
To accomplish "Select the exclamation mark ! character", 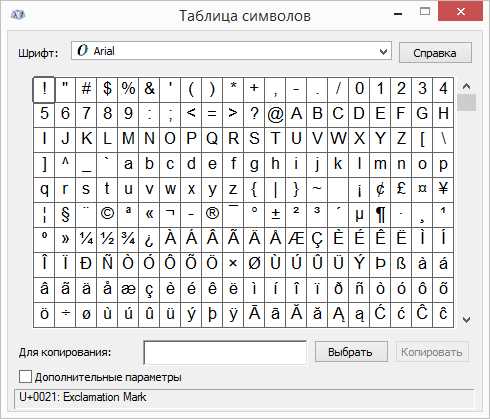I will point(44,90).
